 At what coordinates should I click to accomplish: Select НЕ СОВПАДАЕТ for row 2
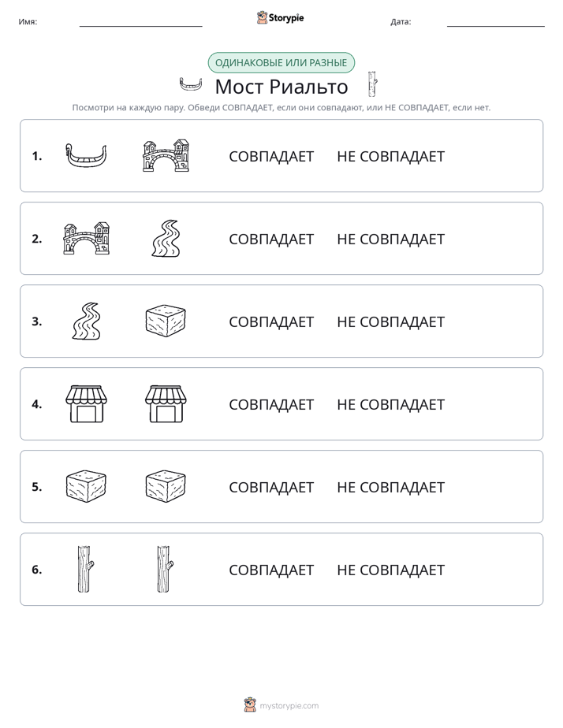(x=390, y=239)
